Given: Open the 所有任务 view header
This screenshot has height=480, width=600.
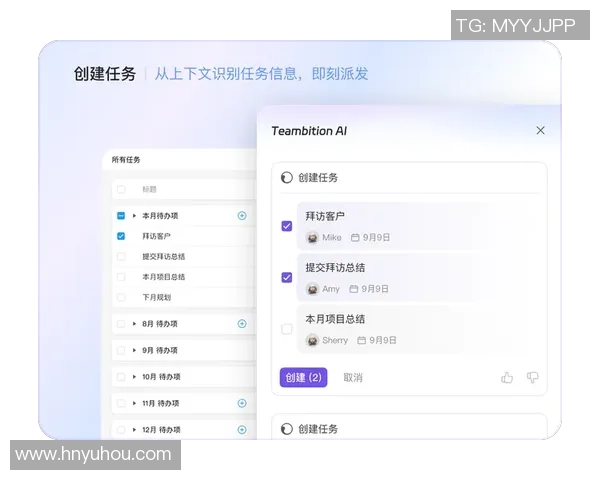Looking at the screenshot, I should 126,160.
